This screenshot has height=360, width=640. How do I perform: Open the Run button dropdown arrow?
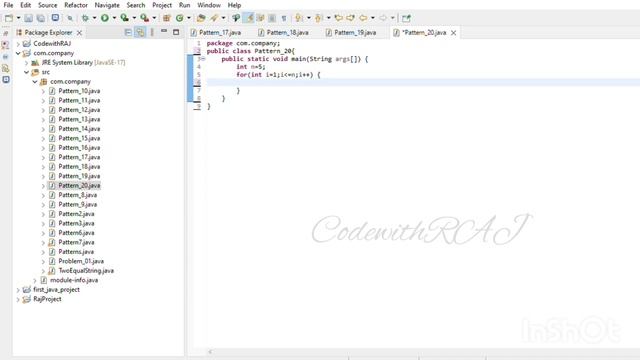tap(114, 18)
